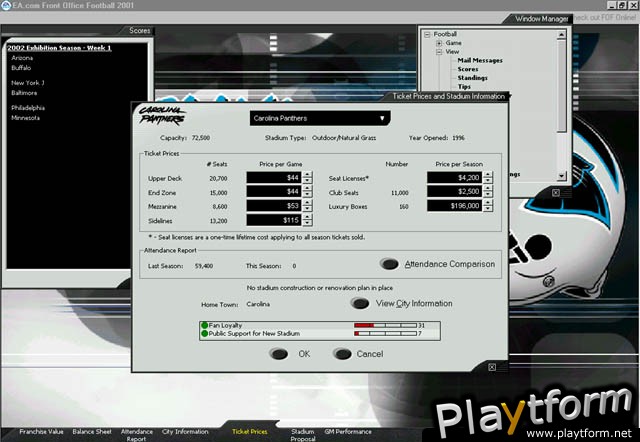Click the Public Support for New Stadium indicator

coord(204,333)
